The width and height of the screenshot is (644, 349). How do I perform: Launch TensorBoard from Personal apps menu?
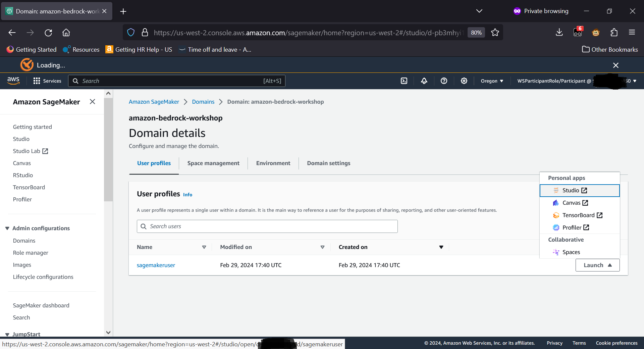(579, 215)
